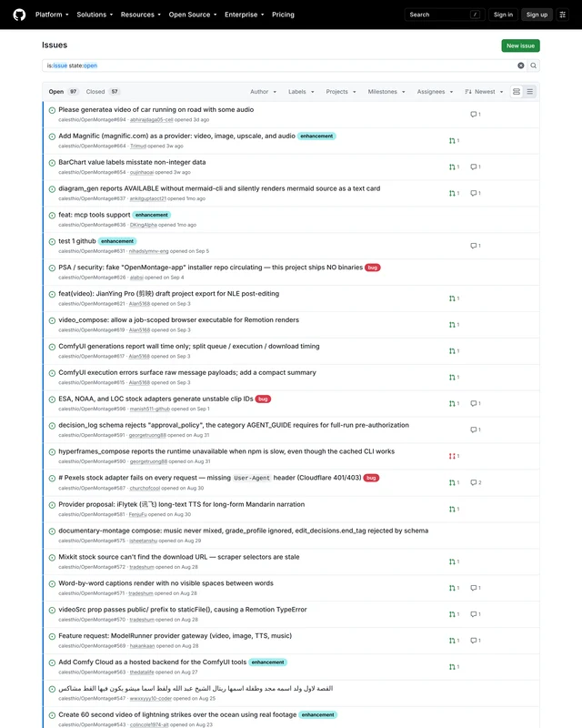The image size is (582, 728).
Task: Open the Platform menu
Action: (52, 15)
